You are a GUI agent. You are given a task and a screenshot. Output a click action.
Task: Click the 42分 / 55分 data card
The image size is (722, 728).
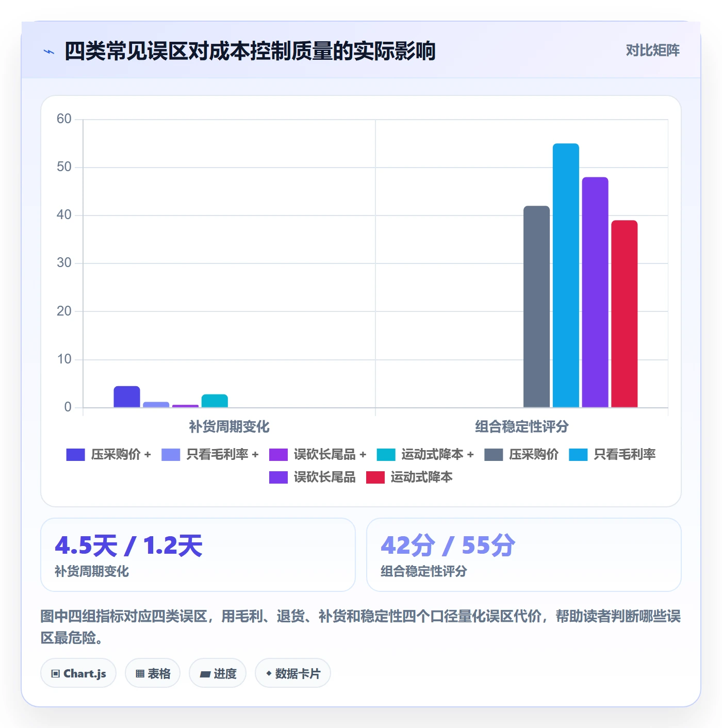tap(524, 555)
